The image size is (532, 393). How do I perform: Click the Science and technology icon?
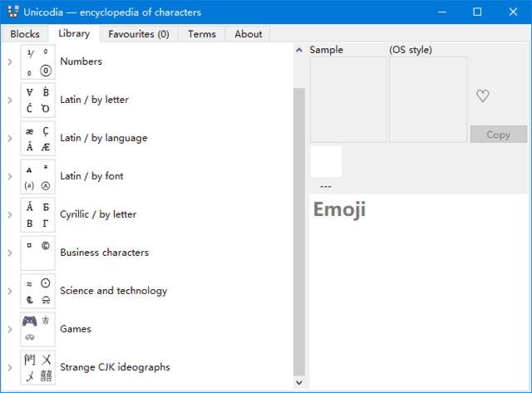[38, 291]
